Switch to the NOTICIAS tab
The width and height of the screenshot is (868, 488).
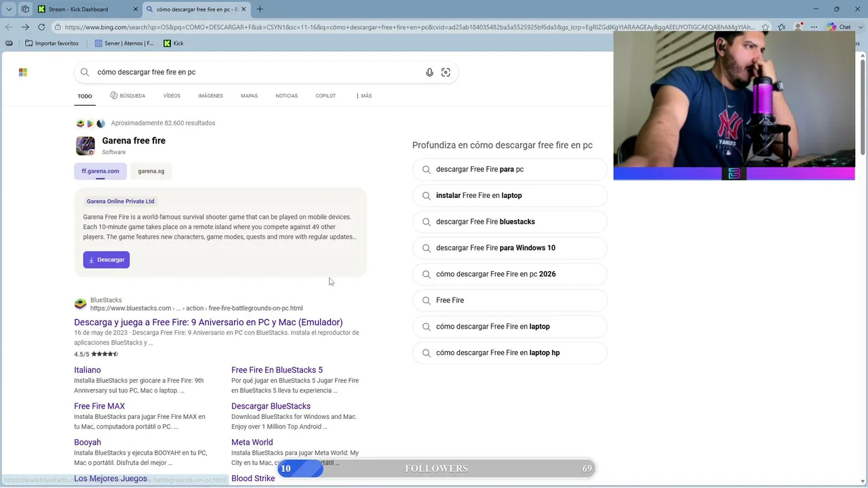click(x=287, y=96)
